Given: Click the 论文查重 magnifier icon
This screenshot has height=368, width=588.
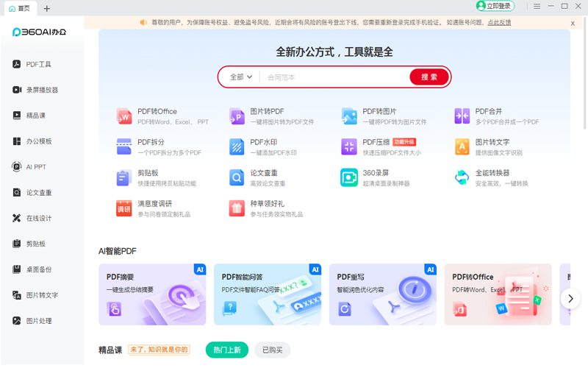Looking at the screenshot, I should click(x=237, y=177).
